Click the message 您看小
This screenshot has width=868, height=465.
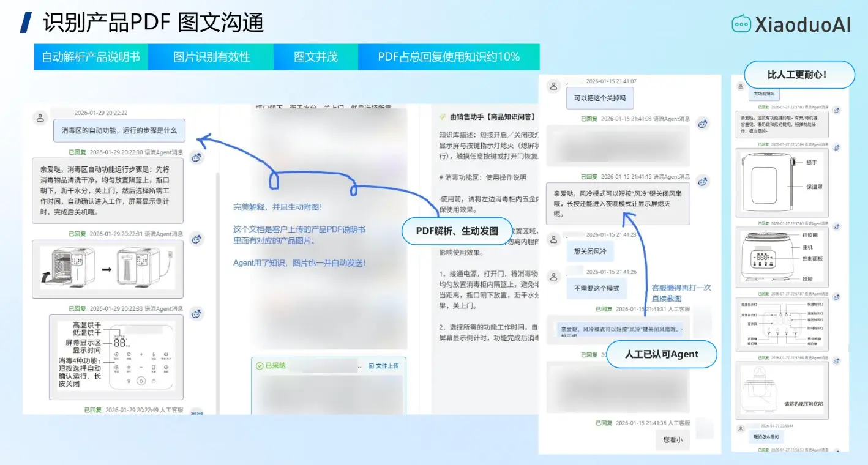672,439
